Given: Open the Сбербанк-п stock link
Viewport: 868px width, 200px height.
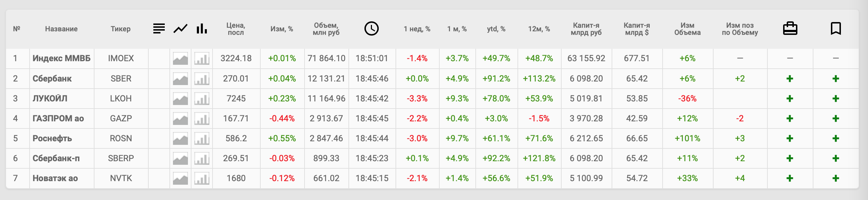Looking at the screenshot, I should [x=56, y=158].
